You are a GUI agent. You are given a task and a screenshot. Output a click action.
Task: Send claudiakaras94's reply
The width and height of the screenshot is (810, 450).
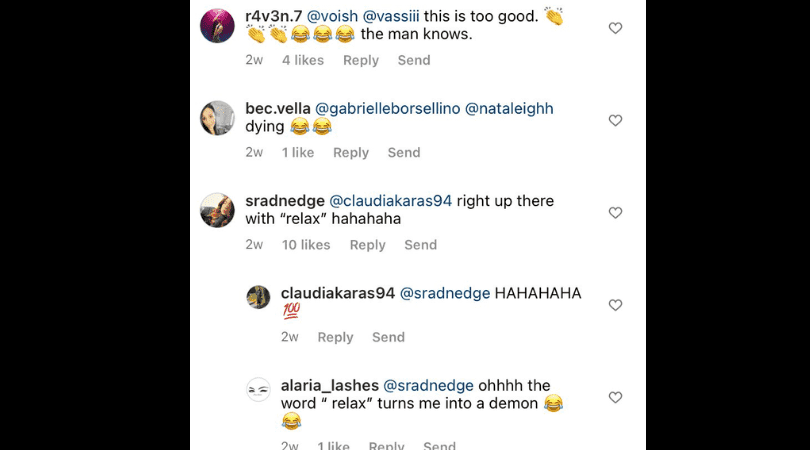point(388,337)
